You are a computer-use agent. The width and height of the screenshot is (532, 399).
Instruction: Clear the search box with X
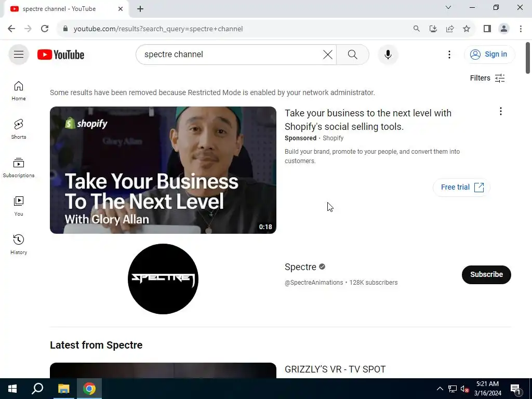click(x=327, y=54)
